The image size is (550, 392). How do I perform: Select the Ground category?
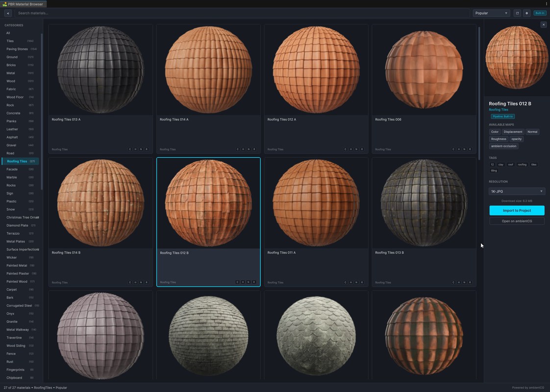pyautogui.click(x=21, y=57)
